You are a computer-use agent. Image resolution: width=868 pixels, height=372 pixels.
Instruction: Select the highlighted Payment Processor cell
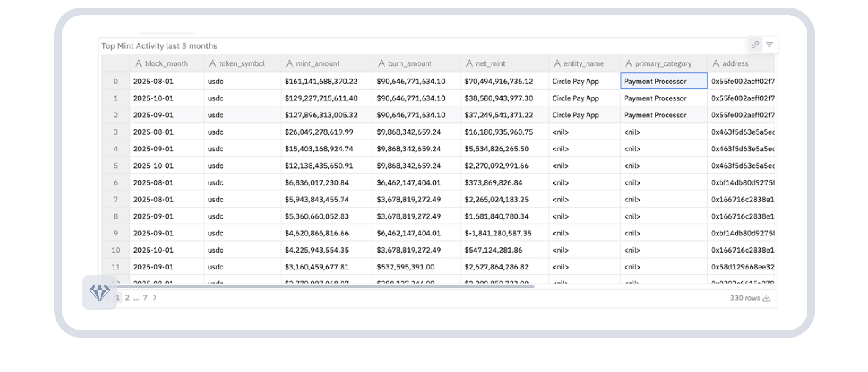[663, 81]
